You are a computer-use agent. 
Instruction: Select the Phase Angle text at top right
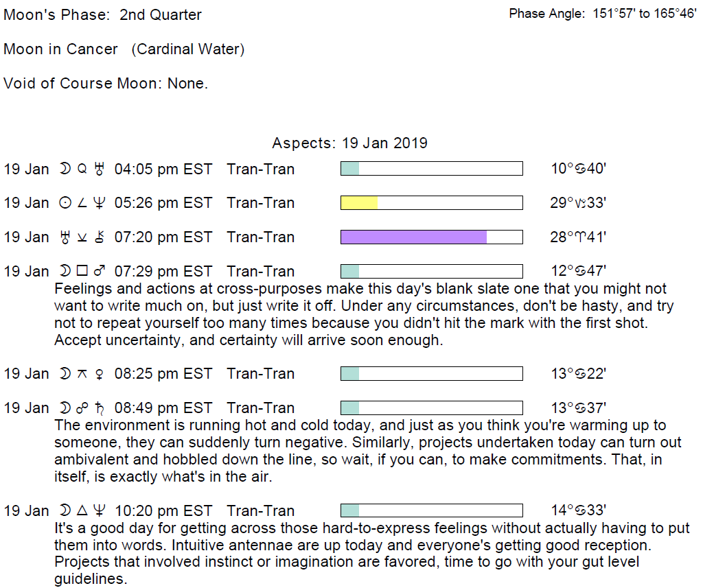point(602,14)
